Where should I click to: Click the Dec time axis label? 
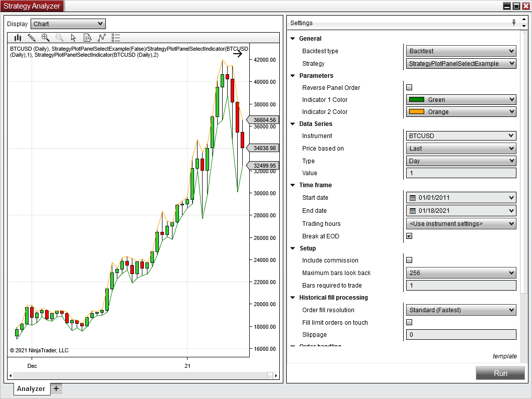(32, 366)
